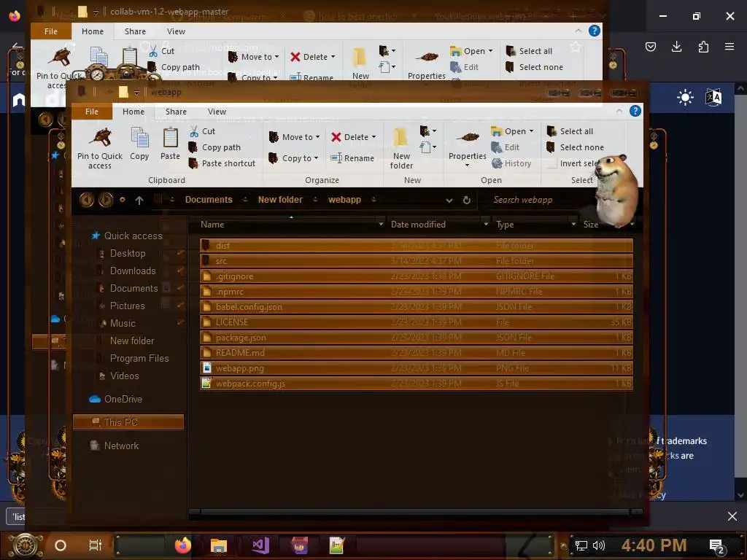Screen dimensions: 747x560
Task: Expand the address bar history dropdown
Action: point(449,201)
